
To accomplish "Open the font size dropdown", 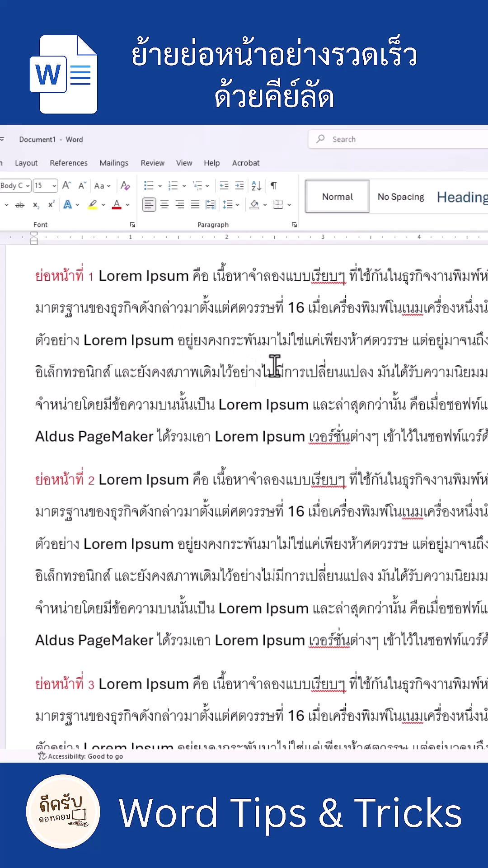I will [x=54, y=186].
